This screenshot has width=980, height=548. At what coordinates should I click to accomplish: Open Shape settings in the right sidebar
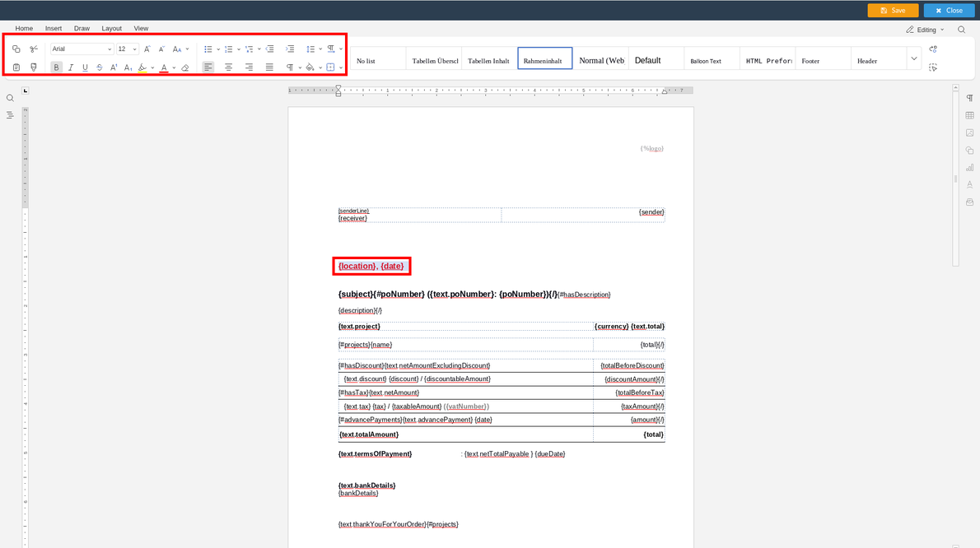click(970, 151)
